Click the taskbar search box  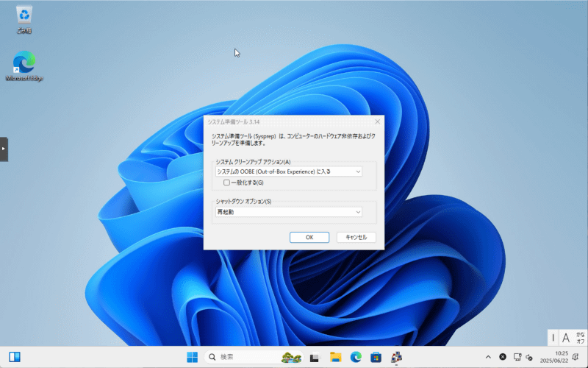click(254, 357)
